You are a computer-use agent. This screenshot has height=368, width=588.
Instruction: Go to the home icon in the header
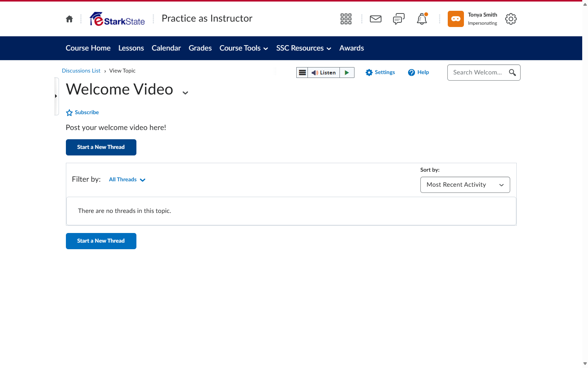click(69, 19)
